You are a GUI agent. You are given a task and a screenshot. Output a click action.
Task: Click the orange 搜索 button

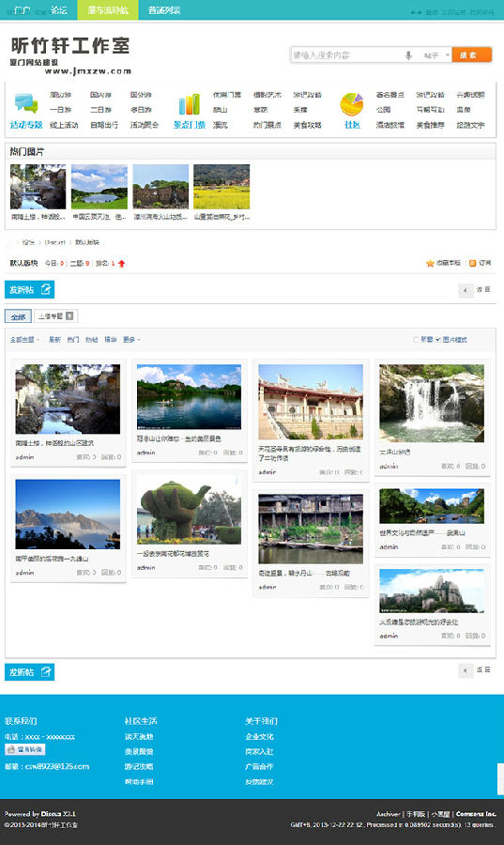(x=472, y=55)
